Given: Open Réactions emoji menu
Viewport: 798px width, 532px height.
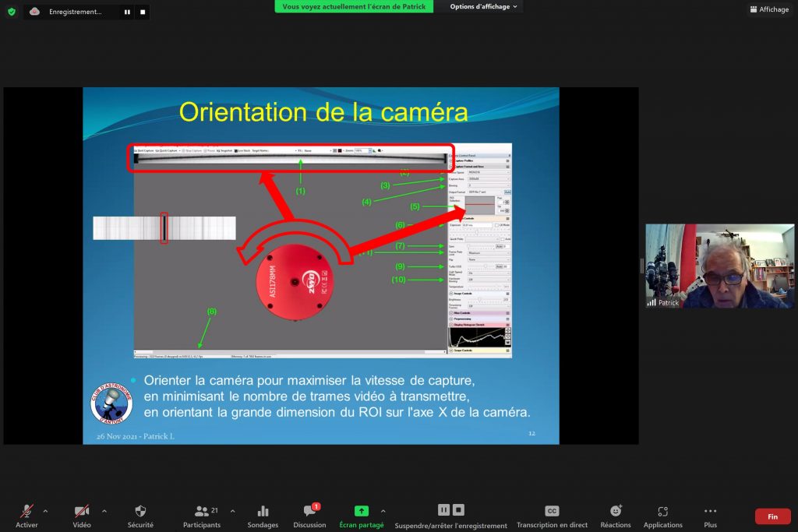Looking at the screenshot, I should pyautogui.click(x=616, y=516).
